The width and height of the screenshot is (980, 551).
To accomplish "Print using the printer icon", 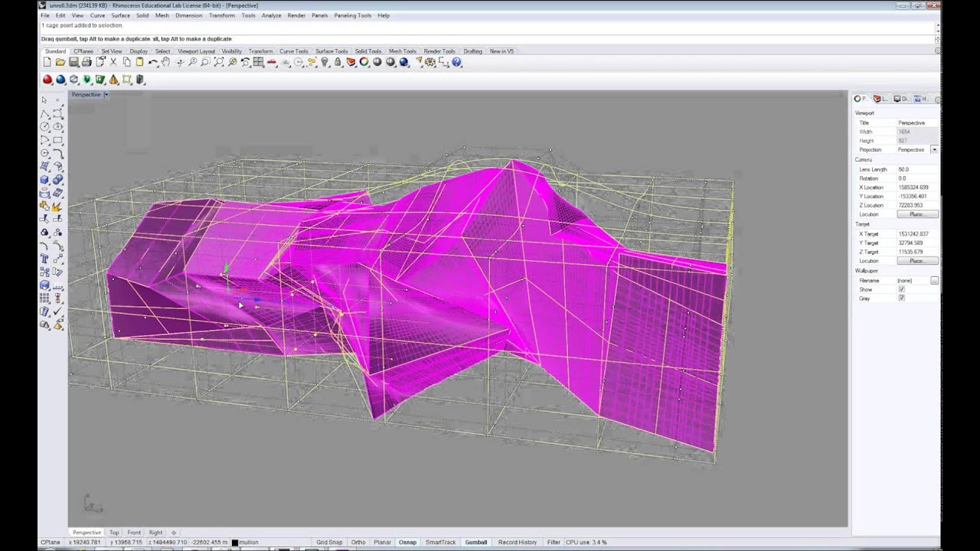I will tap(87, 62).
